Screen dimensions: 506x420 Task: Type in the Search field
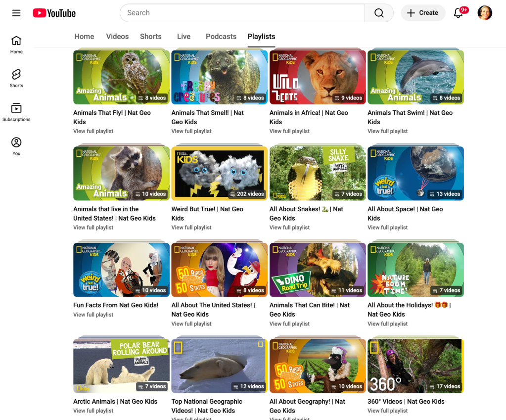(x=242, y=13)
